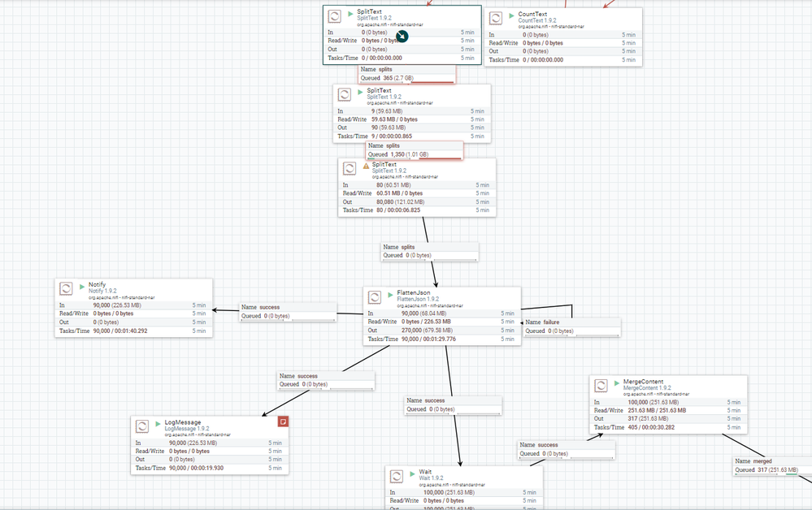Click icon of SplitText processor with 80 in
Screen dimensions: 812x510
[x=350, y=168]
